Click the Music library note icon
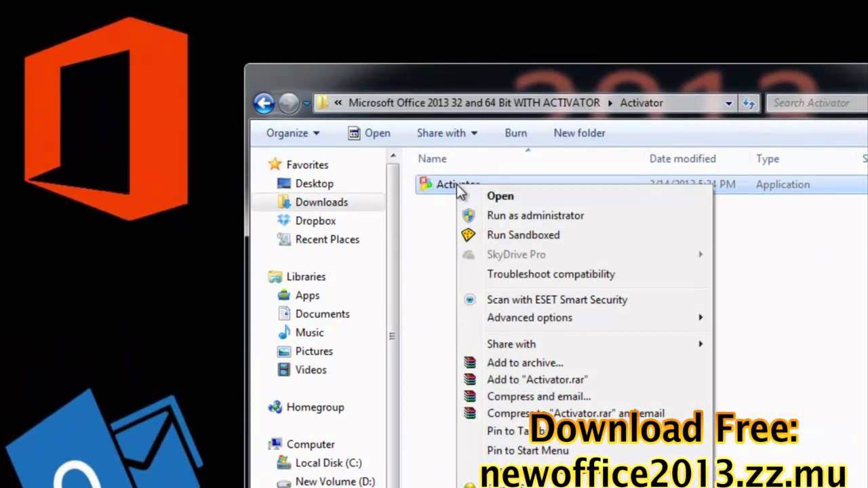 click(284, 333)
